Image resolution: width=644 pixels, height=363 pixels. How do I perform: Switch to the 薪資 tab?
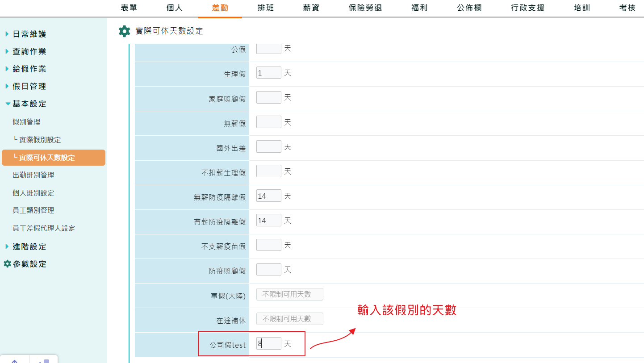(311, 8)
